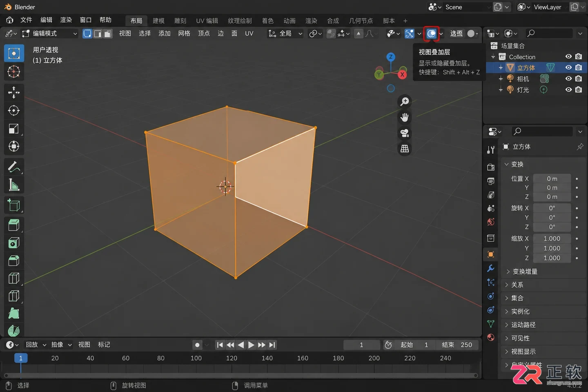This screenshot has height=392, width=588.
Task: Open the 顶点 vertex menu
Action: [204, 33]
